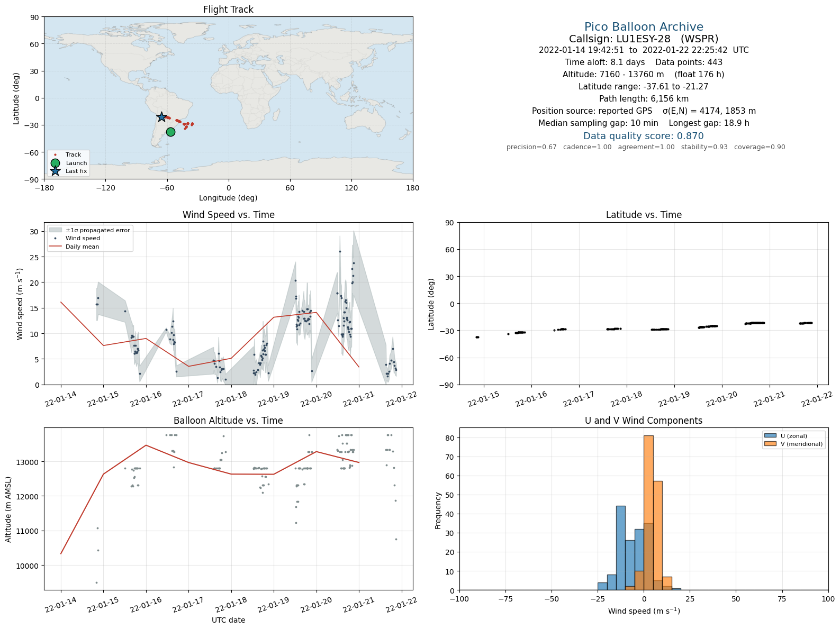Select the blue star icon in the map legend
The height and width of the screenshot is (629, 840).
click(x=55, y=171)
